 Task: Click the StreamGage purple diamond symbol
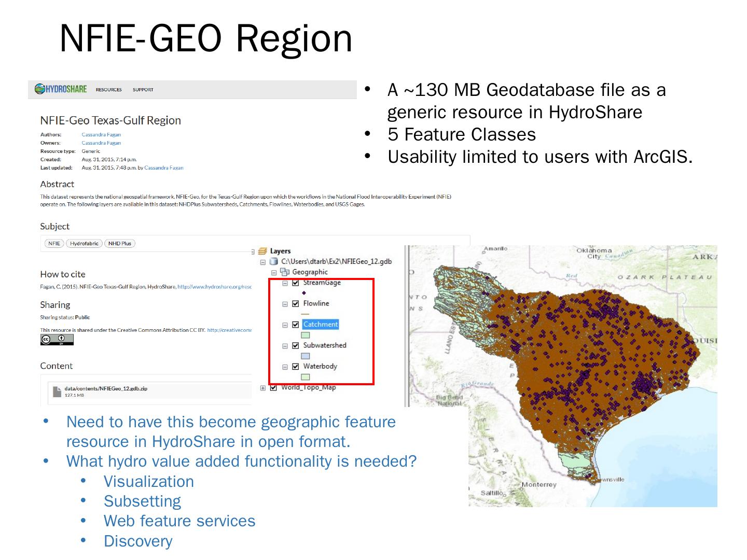coord(304,293)
